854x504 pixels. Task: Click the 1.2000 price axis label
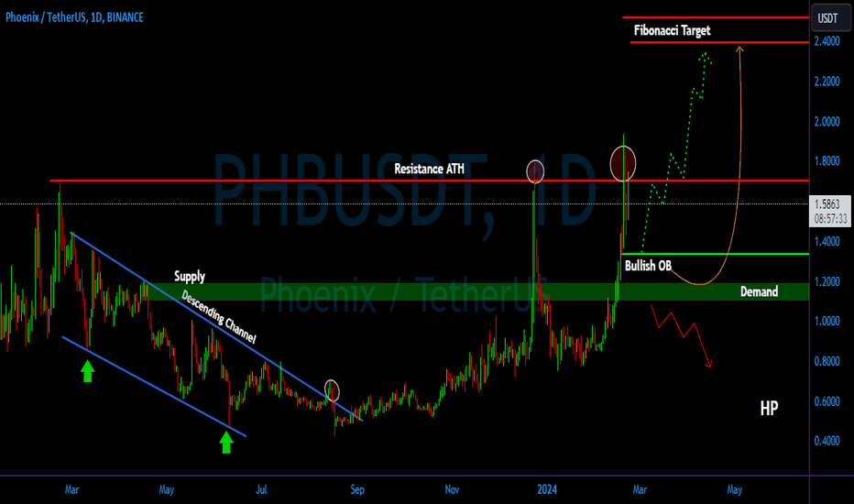tap(827, 281)
